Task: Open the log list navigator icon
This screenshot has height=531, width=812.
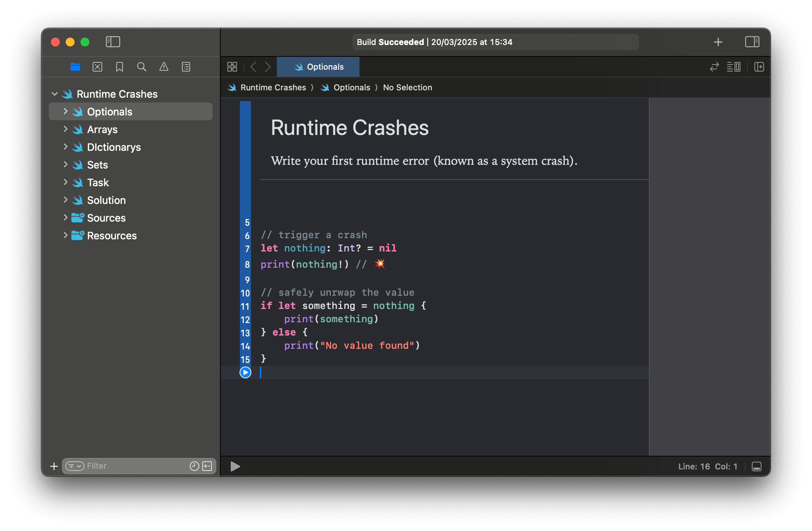Action: [186, 67]
